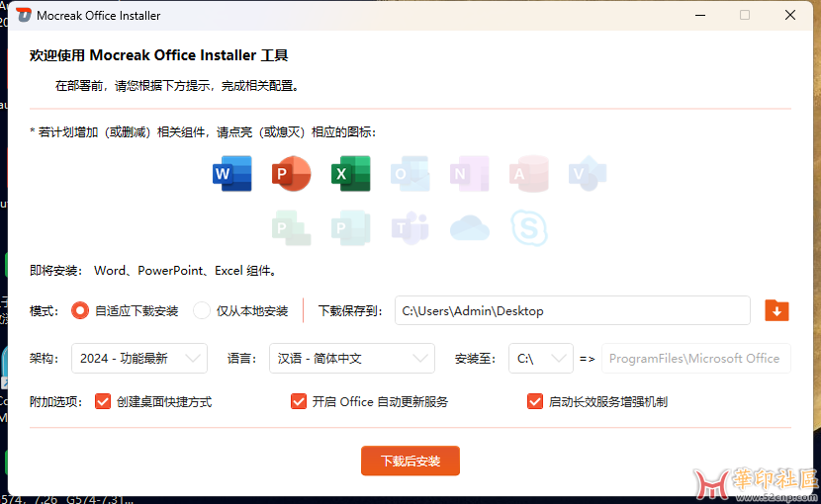
Task: Toggle the Excel component icon
Action: point(351,174)
